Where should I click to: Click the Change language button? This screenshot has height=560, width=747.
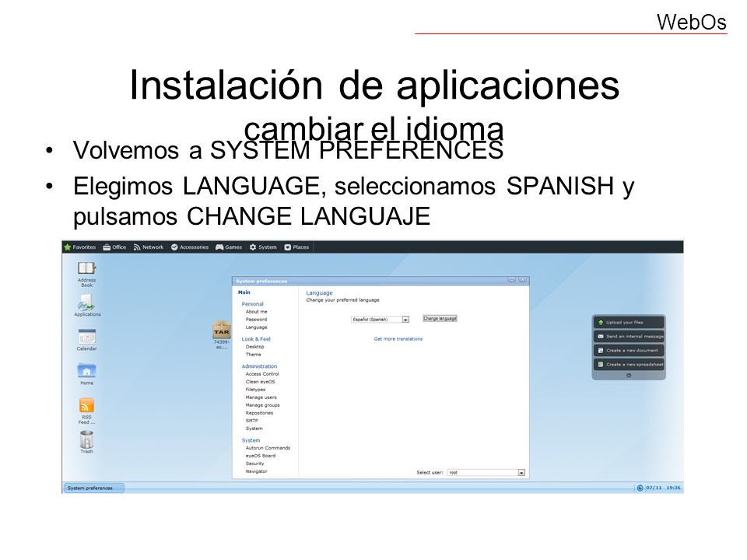coord(440,319)
